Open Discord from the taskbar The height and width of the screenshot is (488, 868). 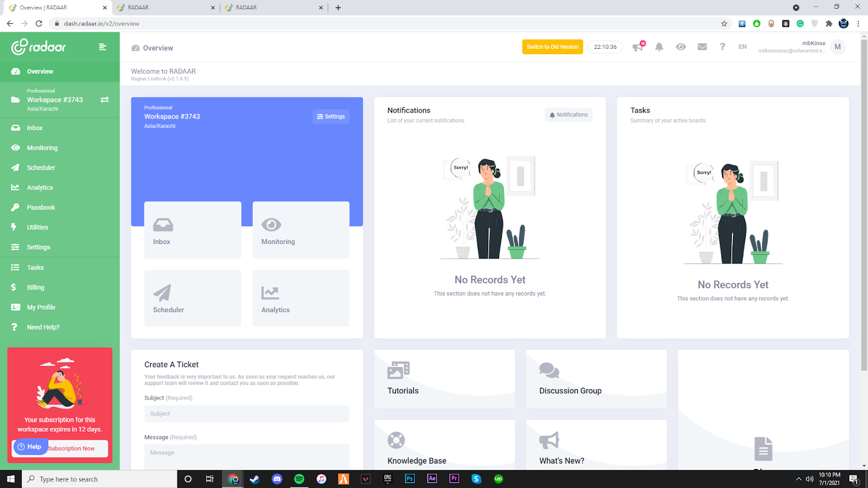click(277, 479)
